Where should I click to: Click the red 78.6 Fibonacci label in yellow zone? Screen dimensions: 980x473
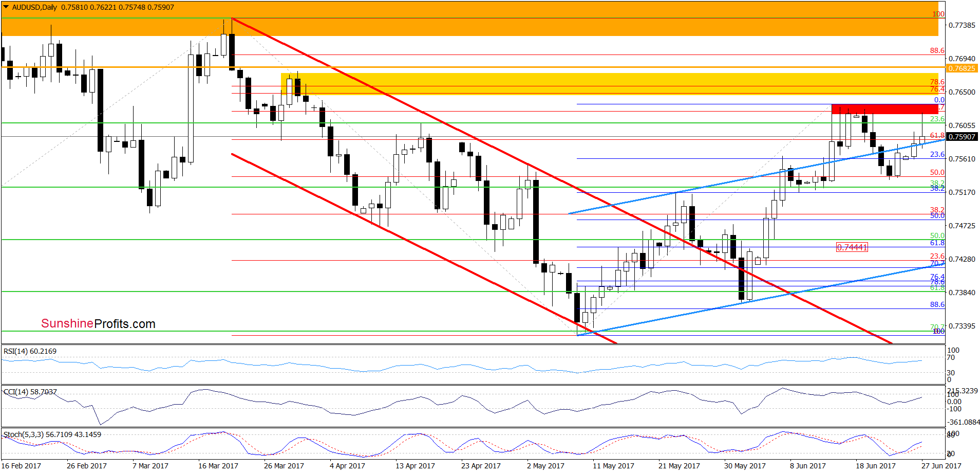(x=937, y=82)
